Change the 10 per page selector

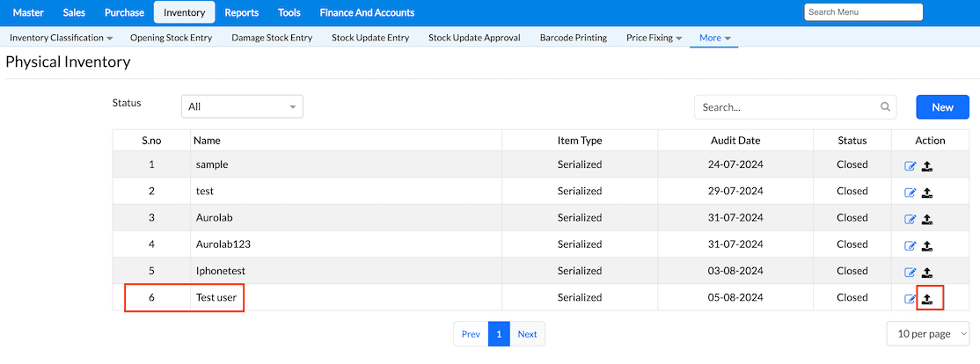tap(927, 334)
